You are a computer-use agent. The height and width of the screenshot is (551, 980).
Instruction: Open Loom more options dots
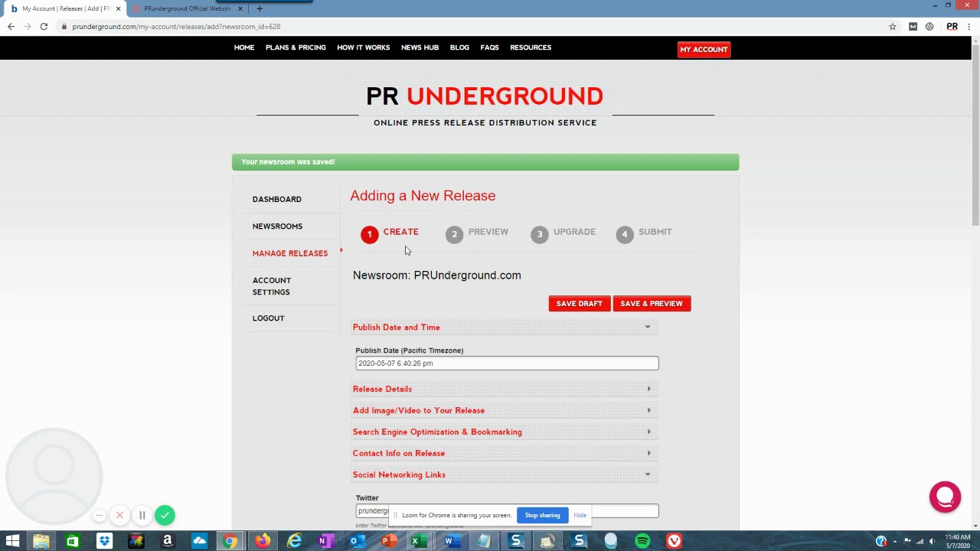click(100, 515)
